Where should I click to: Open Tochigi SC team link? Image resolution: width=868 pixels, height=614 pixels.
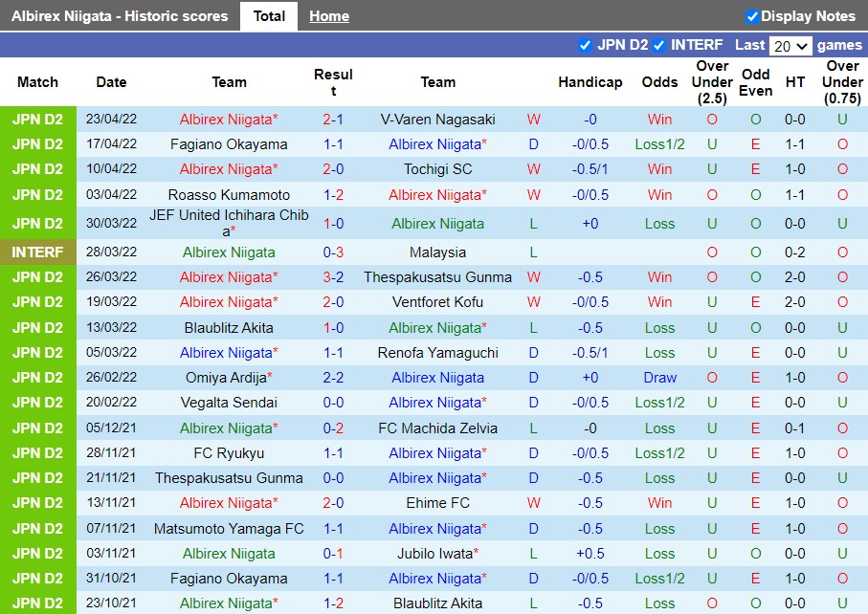point(438,169)
